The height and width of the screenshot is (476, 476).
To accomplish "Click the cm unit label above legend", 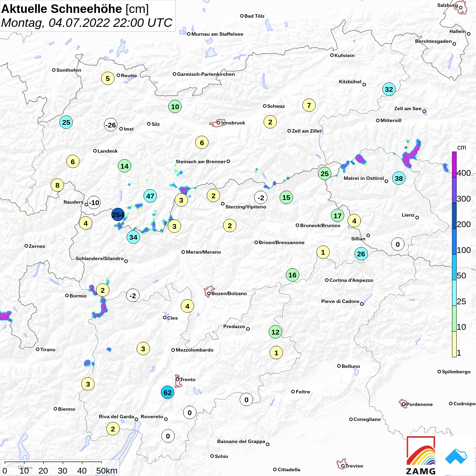I will [462, 147].
